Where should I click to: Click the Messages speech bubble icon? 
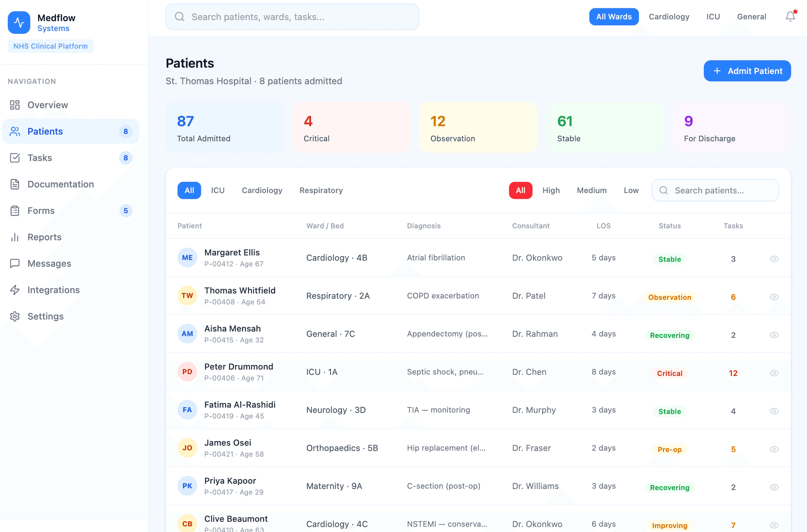pyautogui.click(x=15, y=264)
